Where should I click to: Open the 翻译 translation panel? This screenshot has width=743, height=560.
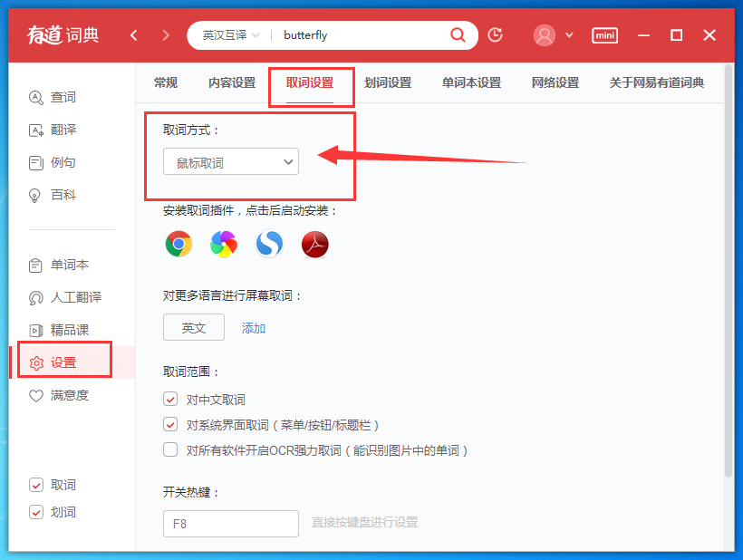pos(60,129)
